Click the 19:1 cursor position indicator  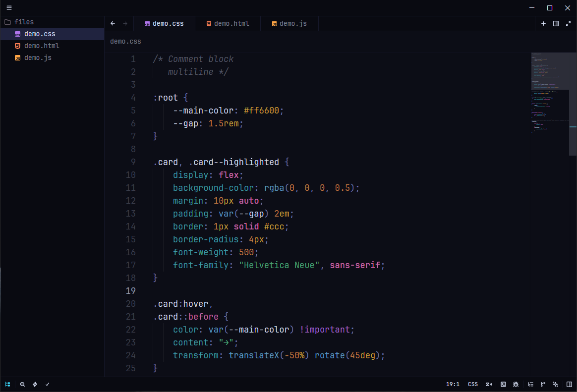(453, 384)
